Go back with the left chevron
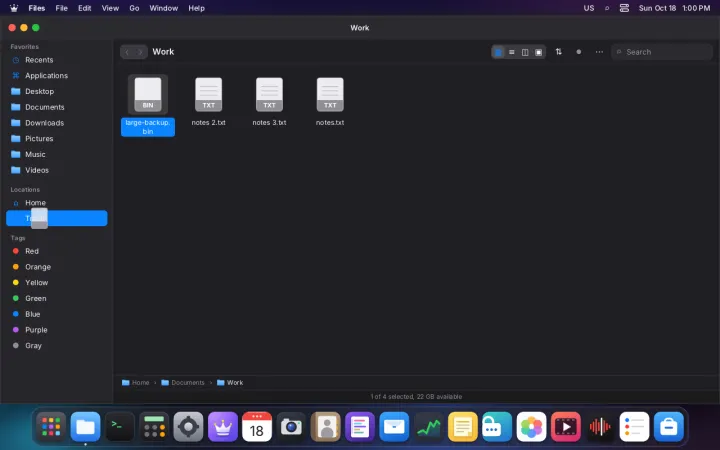 pos(127,52)
